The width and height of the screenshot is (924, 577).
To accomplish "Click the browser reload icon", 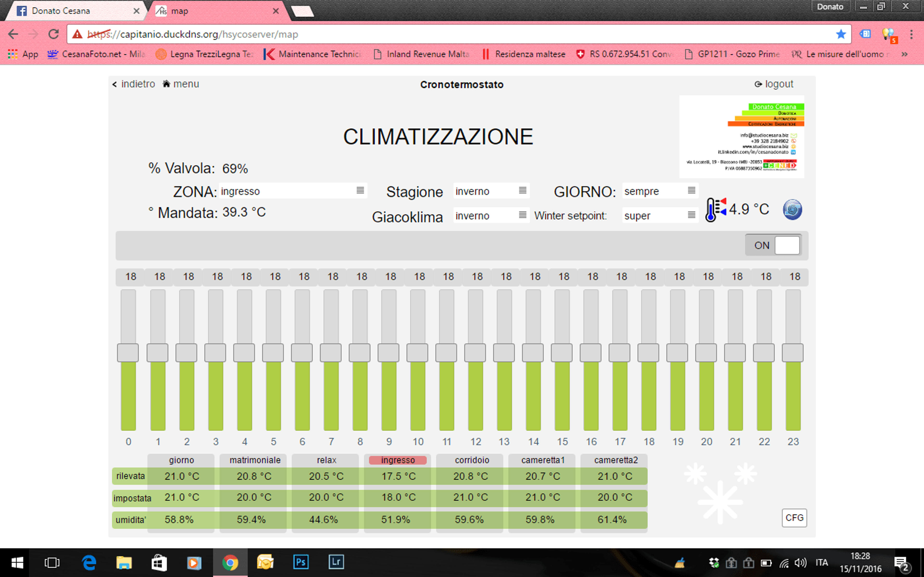I will tap(53, 34).
